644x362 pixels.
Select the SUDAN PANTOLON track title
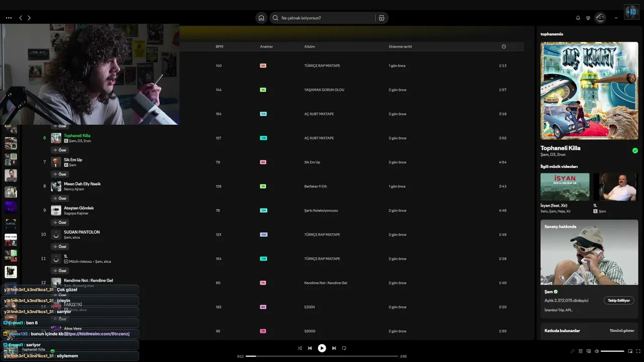82,232
